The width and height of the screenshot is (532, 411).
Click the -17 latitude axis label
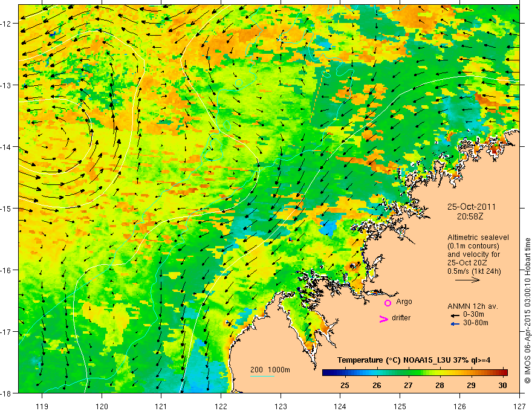(6, 332)
